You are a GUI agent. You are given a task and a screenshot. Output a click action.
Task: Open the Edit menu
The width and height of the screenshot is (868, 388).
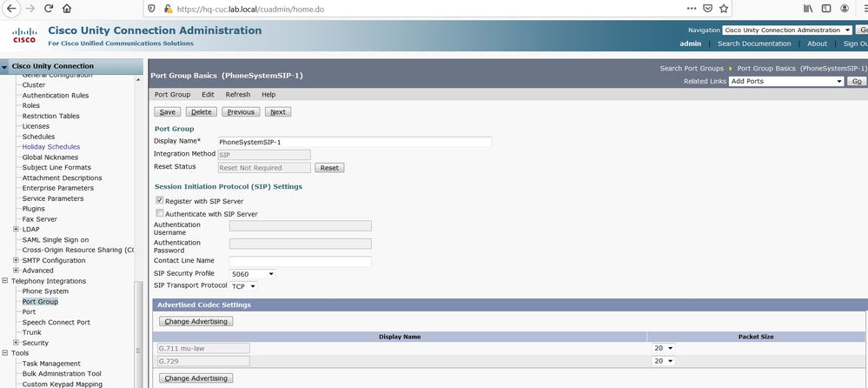pos(208,95)
